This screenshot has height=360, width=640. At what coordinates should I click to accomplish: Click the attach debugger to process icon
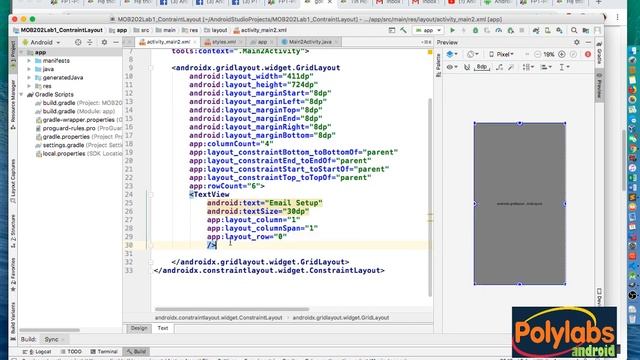(511, 30)
